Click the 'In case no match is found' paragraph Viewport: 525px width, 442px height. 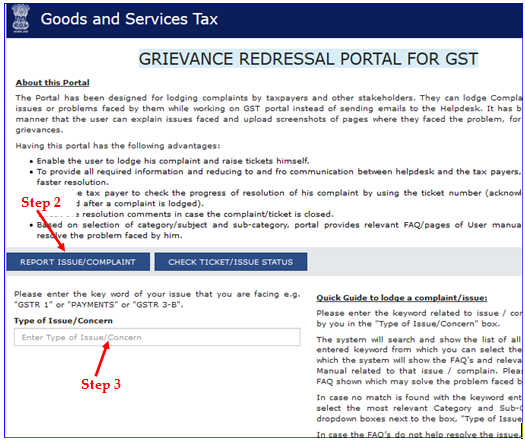[419, 408]
